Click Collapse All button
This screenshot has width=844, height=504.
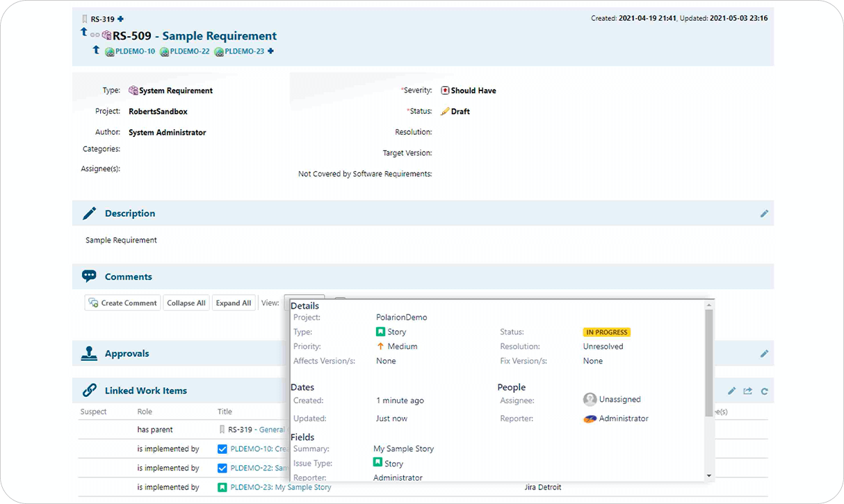click(x=186, y=303)
